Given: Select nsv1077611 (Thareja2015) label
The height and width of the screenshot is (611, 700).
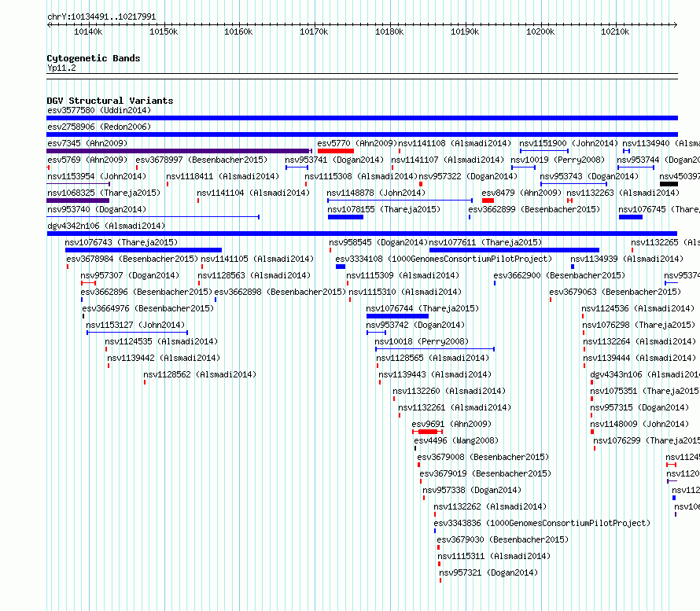Looking at the screenshot, I should 485,242.
